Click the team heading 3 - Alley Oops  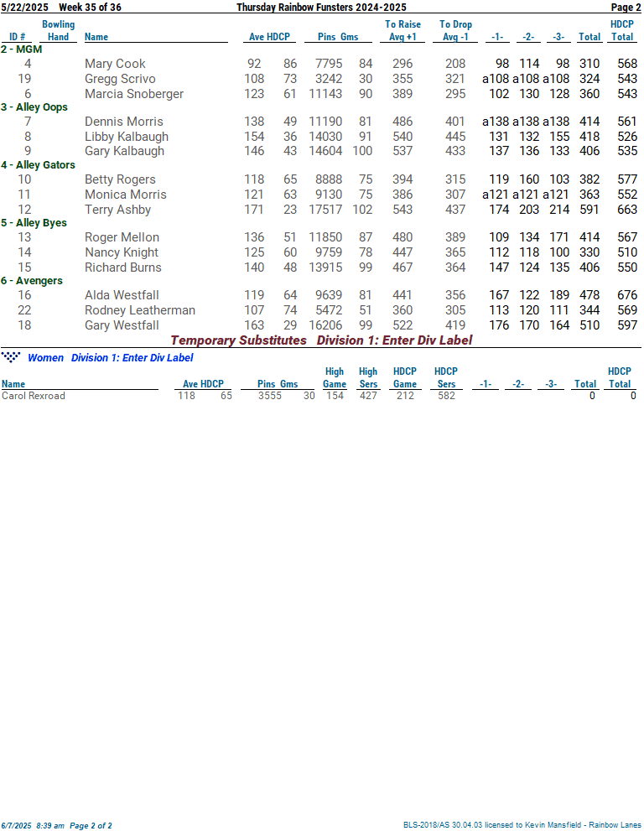pyautogui.click(x=34, y=107)
